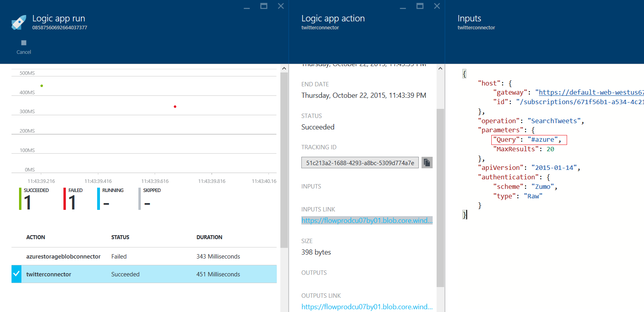Click the "scheme": "Zumo" JSON line
This screenshot has width=644, height=312.
click(x=525, y=187)
